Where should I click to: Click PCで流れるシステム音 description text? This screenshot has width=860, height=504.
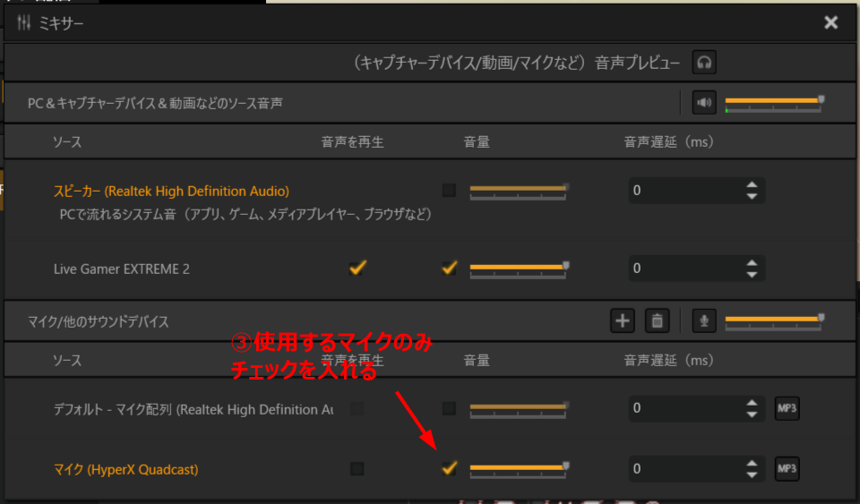click(x=245, y=214)
